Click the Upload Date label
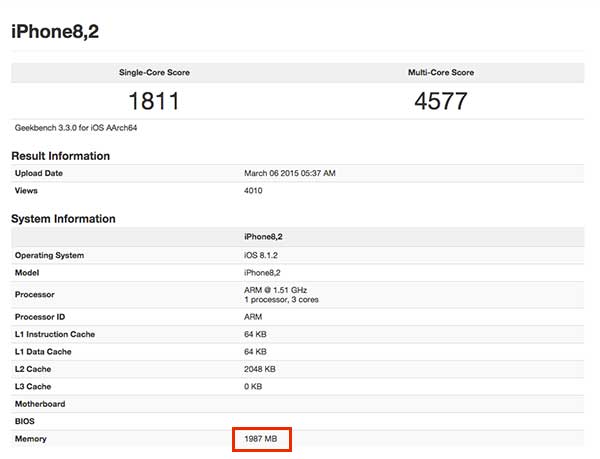 pos(39,173)
